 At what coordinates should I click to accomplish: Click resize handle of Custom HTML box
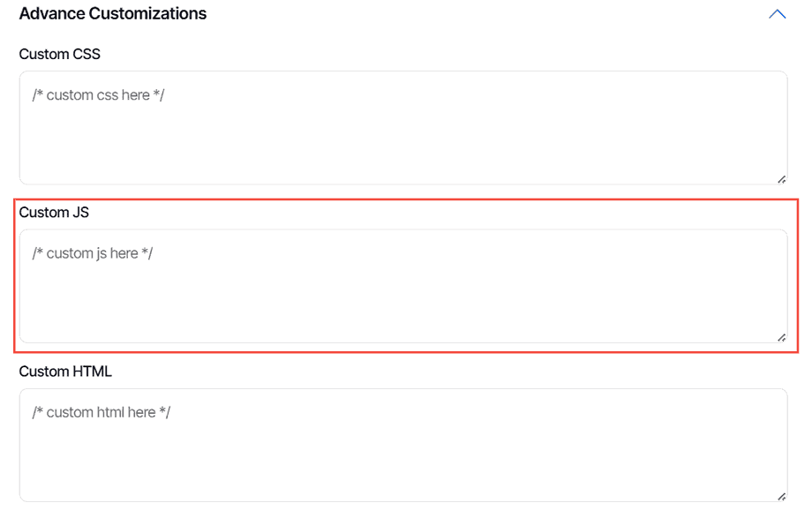click(x=782, y=497)
